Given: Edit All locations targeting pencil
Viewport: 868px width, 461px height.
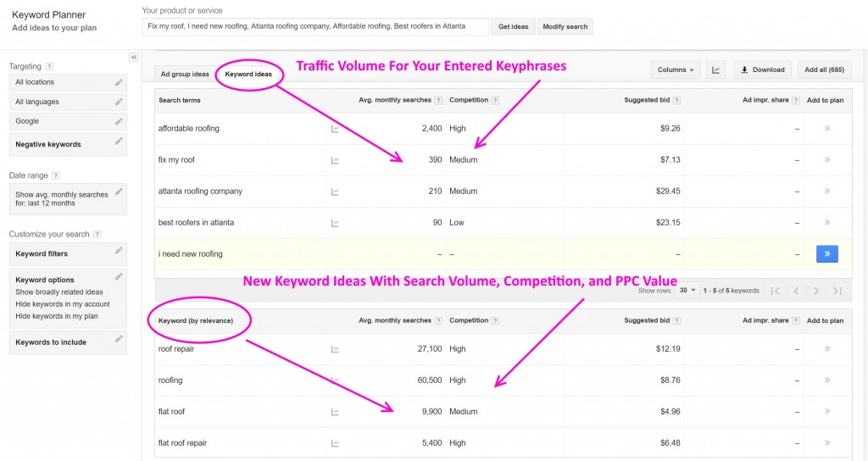Looking at the screenshot, I should point(119,82).
